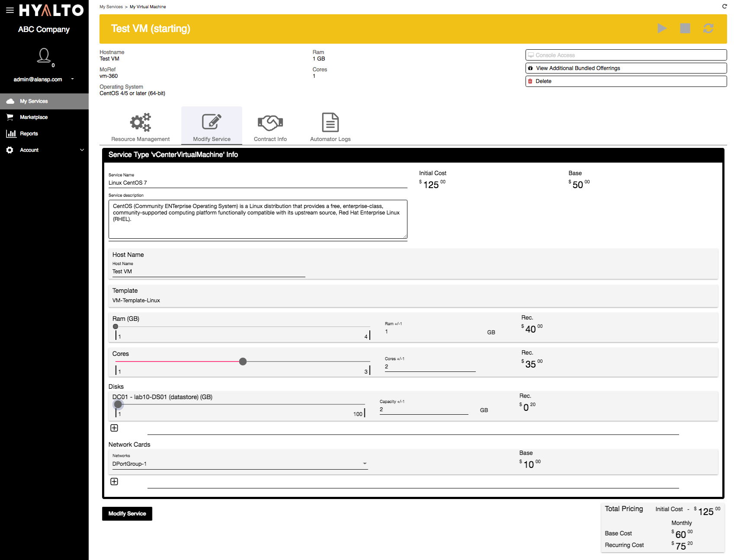Edit the Service Name field
734x560 pixels.
click(258, 183)
